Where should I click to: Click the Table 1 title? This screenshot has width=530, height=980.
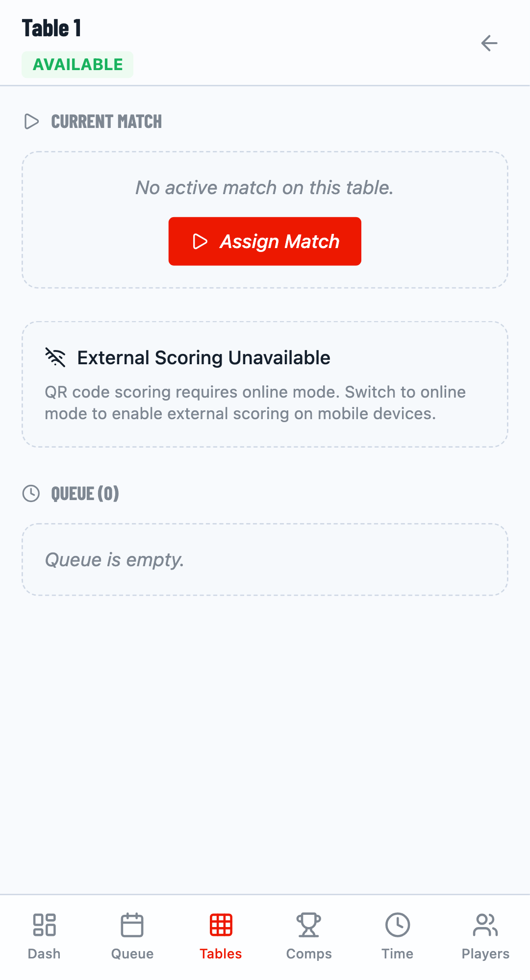coord(52,27)
